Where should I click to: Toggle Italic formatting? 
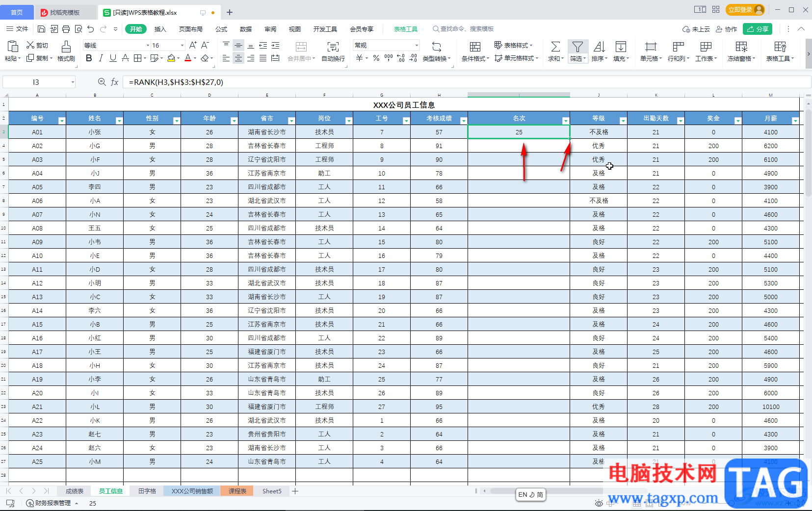tap(101, 58)
